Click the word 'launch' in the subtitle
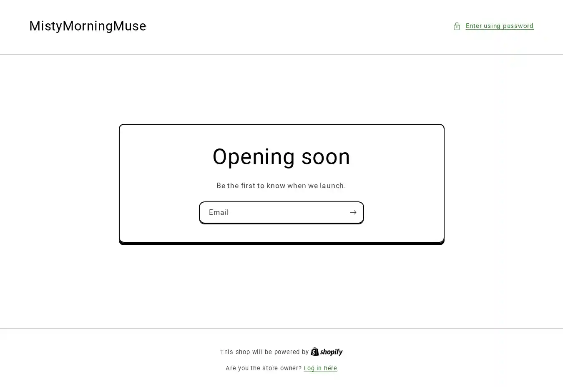Image resolution: width=563 pixels, height=392 pixels. point(332,186)
